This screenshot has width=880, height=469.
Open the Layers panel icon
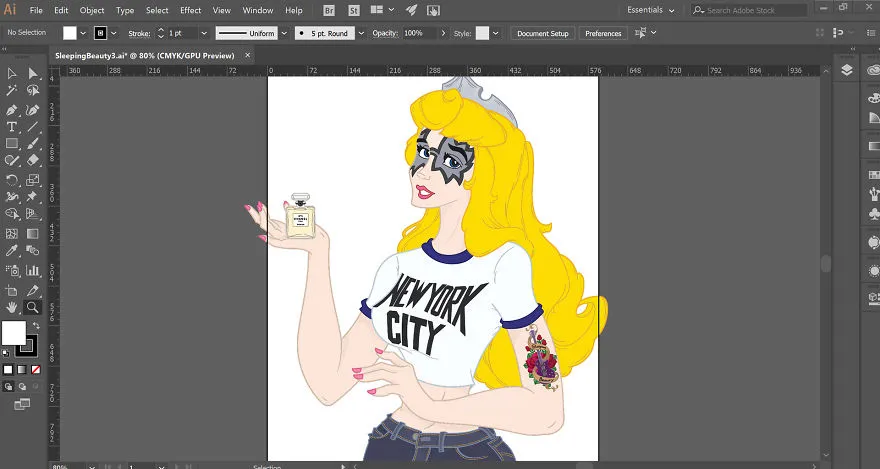[x=847, y=70]
